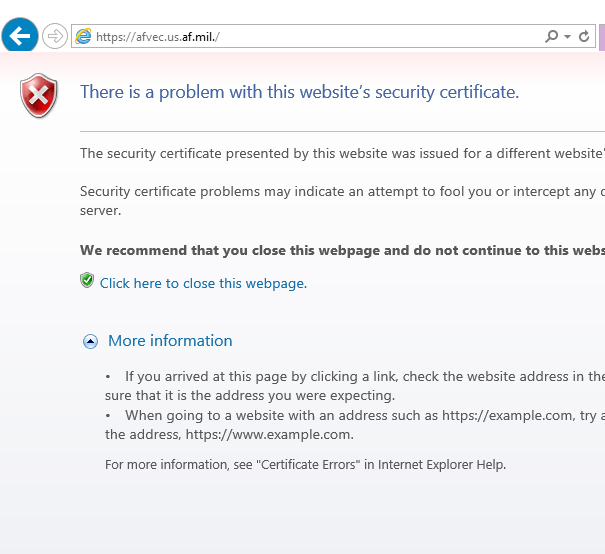Viewport: 605px width, 554px height.
Task: Focus the address bar URL afvec.us.af.mil
Action: coord(300,37)
